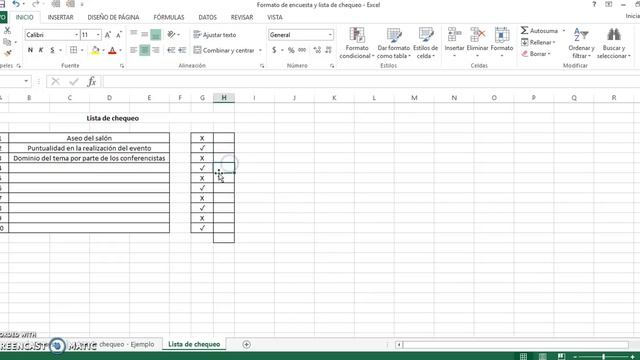Open the Name Box dropdown arrow
Image resolution: width=640 pixels, height=360 pixels.
coord(26,81)
